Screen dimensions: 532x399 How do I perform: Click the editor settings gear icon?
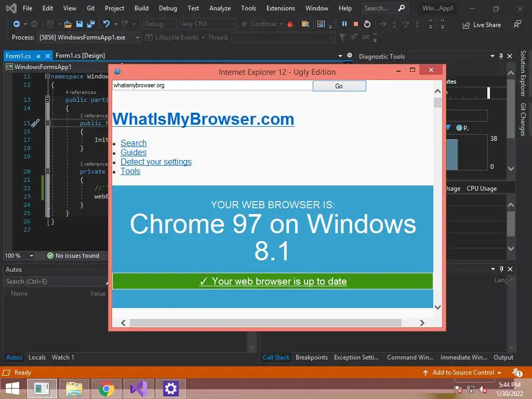coord(350,55)
